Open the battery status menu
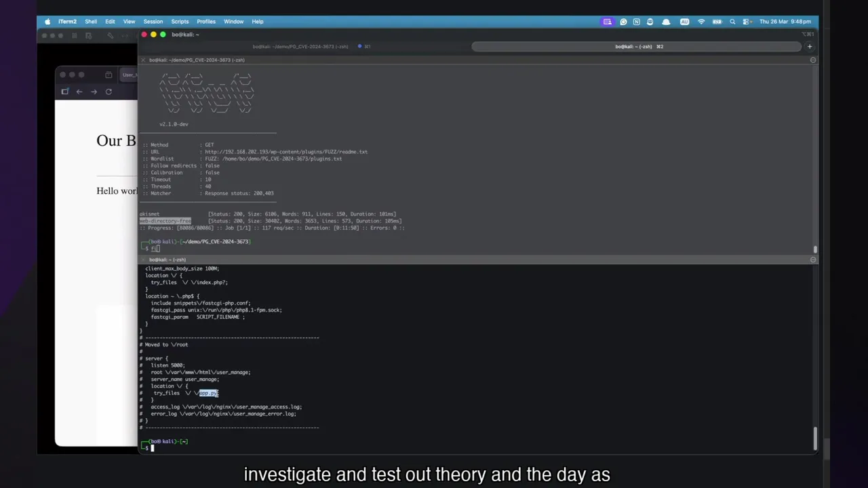This screenshot has width=868, height=488. coord(717,22)
